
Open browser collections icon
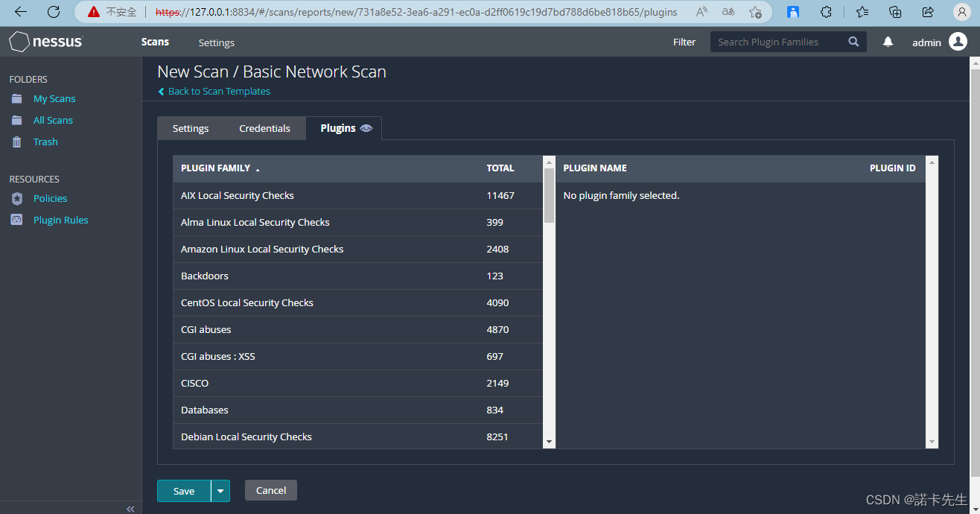pos(896,12)
